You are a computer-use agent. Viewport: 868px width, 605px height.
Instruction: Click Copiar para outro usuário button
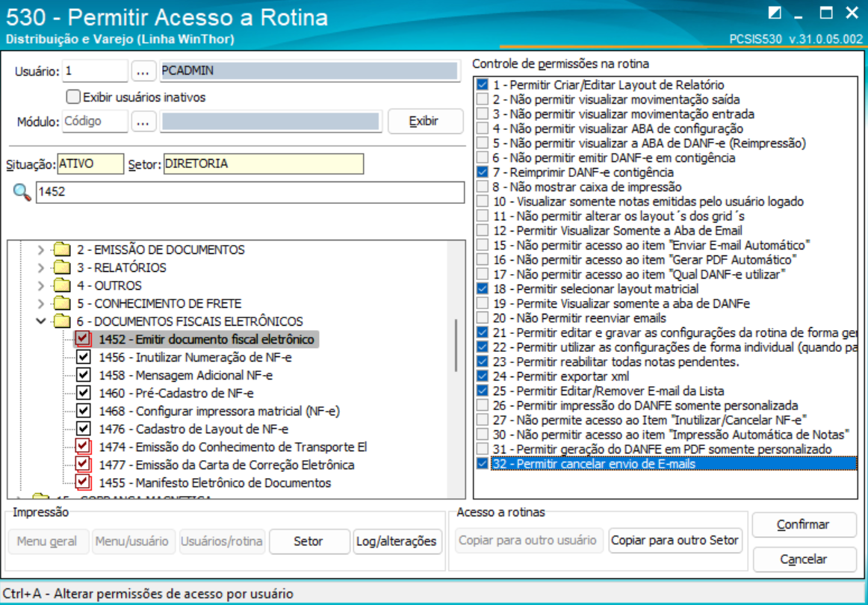(x=528, y=540)
